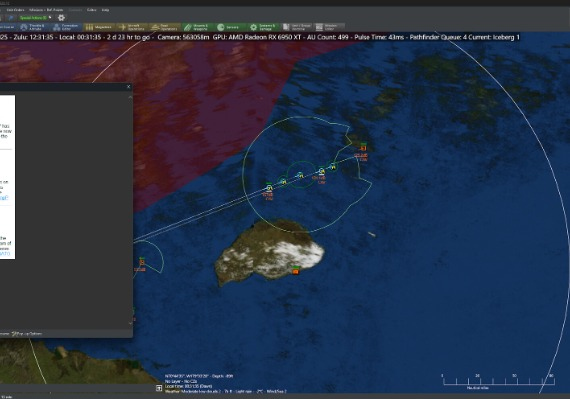Open the Weapons toolbar button
This screenshot has height=399, width=570.
pos(198,27)
